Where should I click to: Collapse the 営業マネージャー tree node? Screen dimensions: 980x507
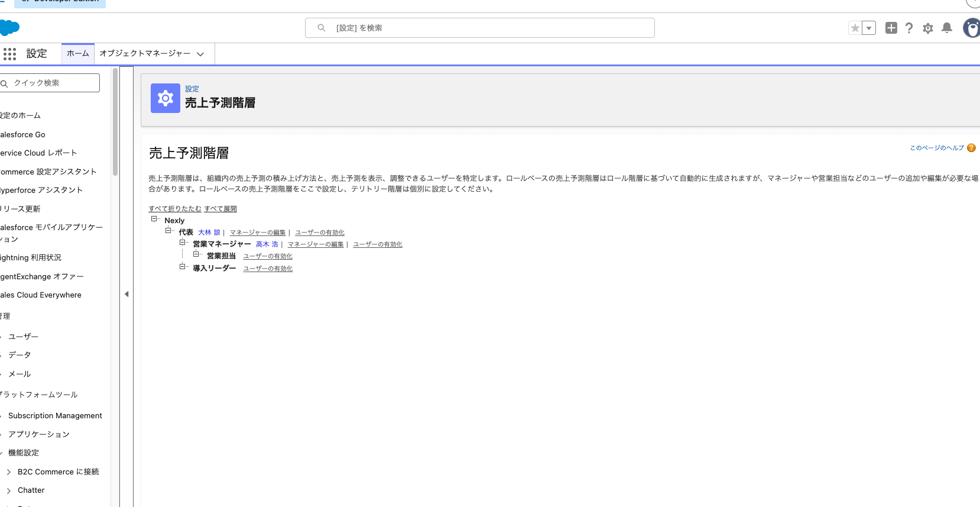183,243
